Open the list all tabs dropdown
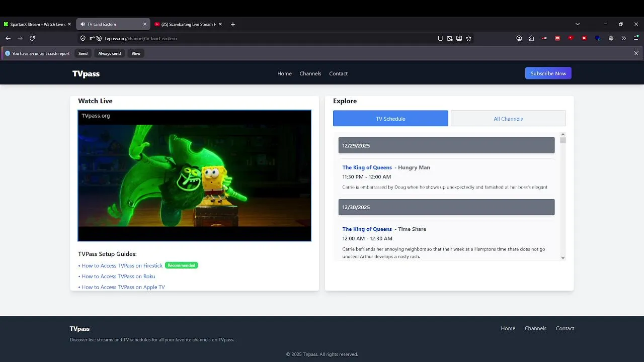 (578, 24)
